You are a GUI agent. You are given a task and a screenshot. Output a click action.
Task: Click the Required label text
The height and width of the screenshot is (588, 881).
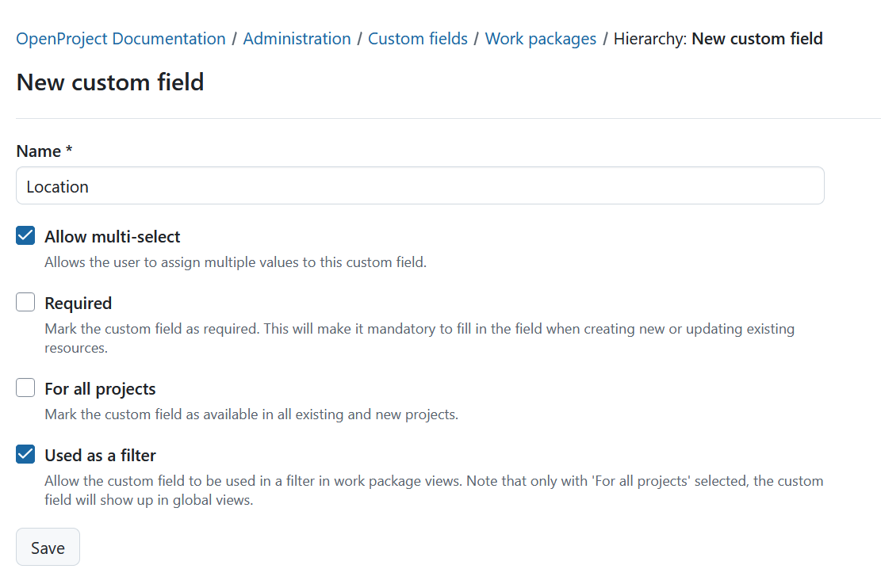click(x=79, y=303)
